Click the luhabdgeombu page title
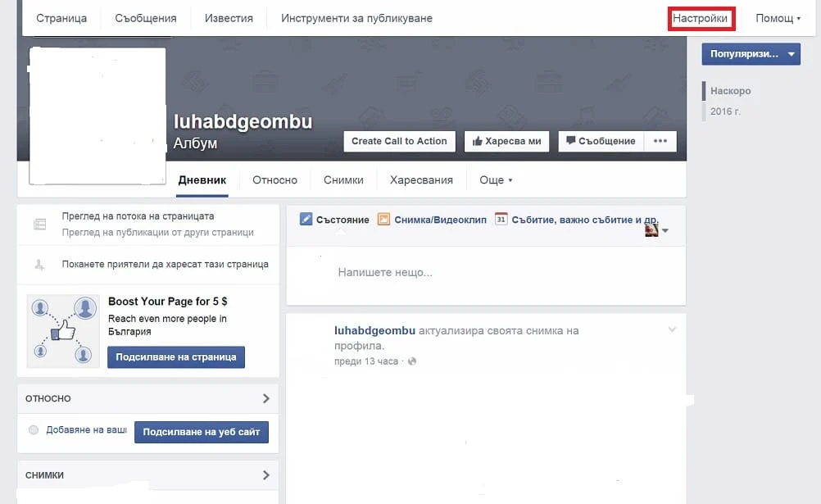 [243, 121]
